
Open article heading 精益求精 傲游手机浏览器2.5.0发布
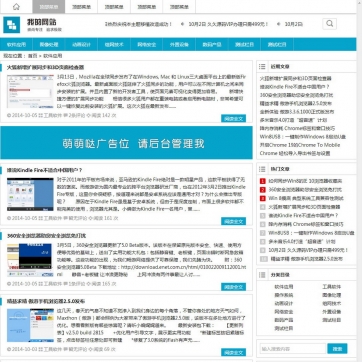tap(46, 301)
